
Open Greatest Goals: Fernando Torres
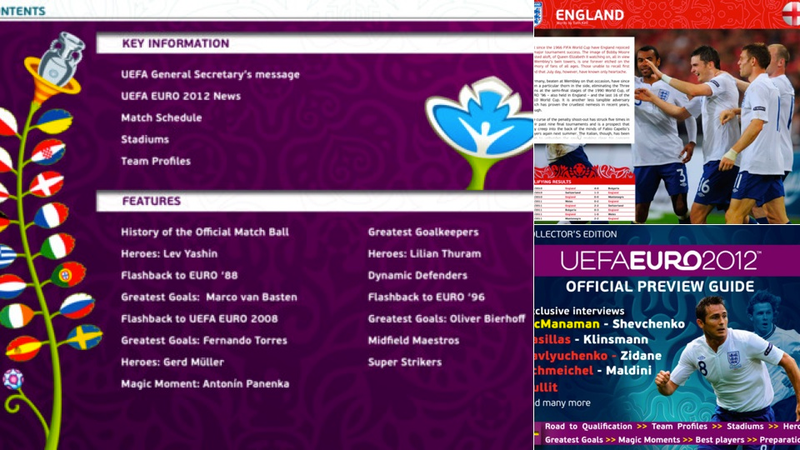[x=204, y=340]
